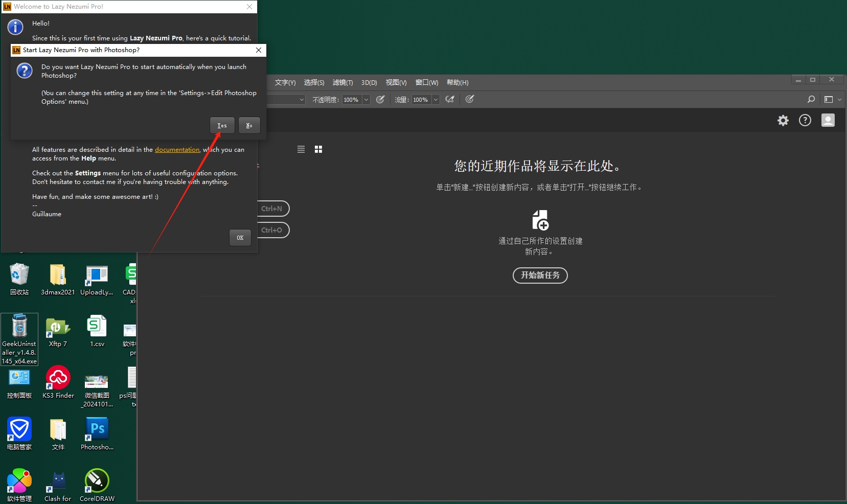Click Yes in the Lazy Nezumi startup dialog
Viewport: 847px width, 504px height.
pyautogui.click(x=222, y=125)
